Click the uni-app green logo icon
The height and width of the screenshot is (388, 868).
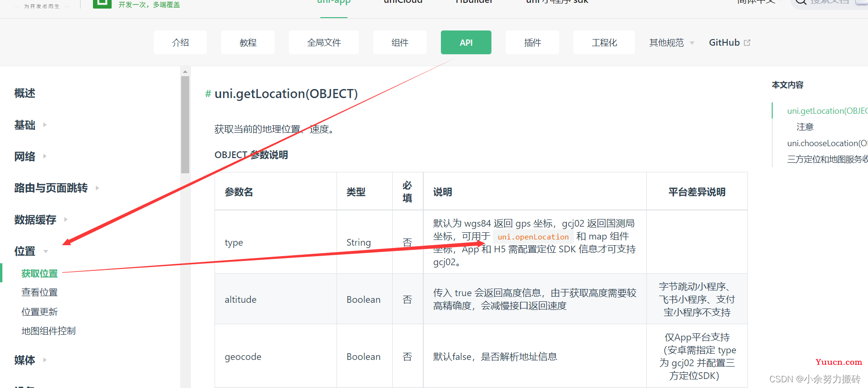click(x=102, y=3)
